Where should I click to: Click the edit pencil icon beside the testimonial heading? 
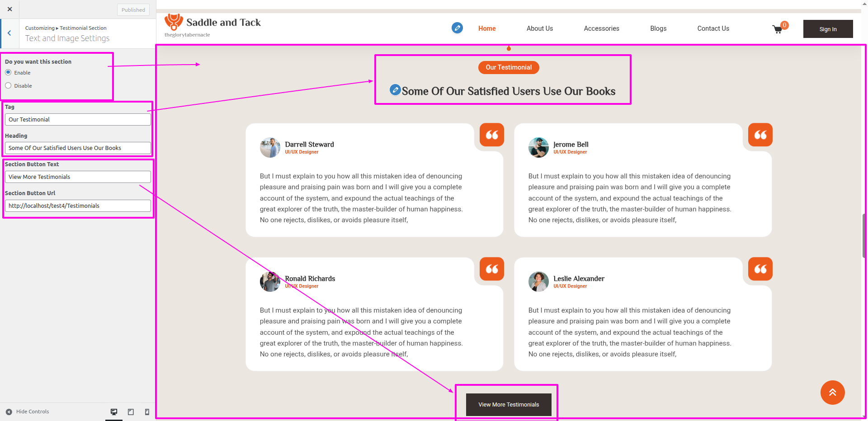[395, 90]
